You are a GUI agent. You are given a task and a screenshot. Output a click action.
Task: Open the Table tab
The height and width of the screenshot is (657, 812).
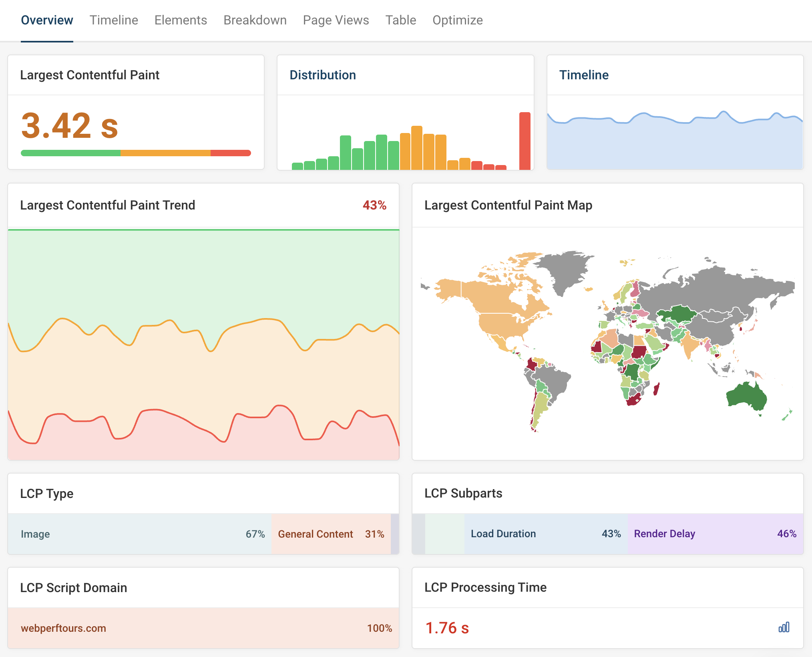point(400,20)
